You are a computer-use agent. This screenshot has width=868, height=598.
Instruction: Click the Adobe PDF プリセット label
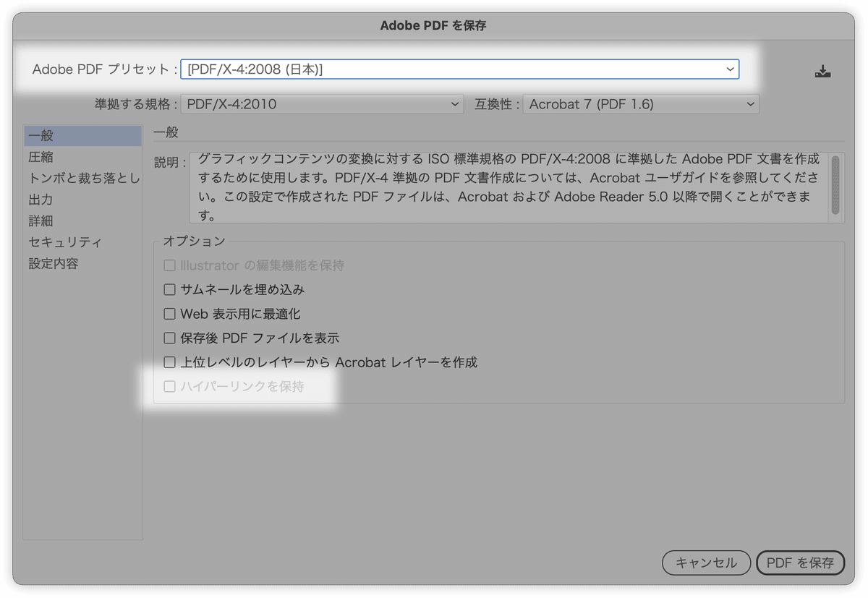tap(105, 69)
